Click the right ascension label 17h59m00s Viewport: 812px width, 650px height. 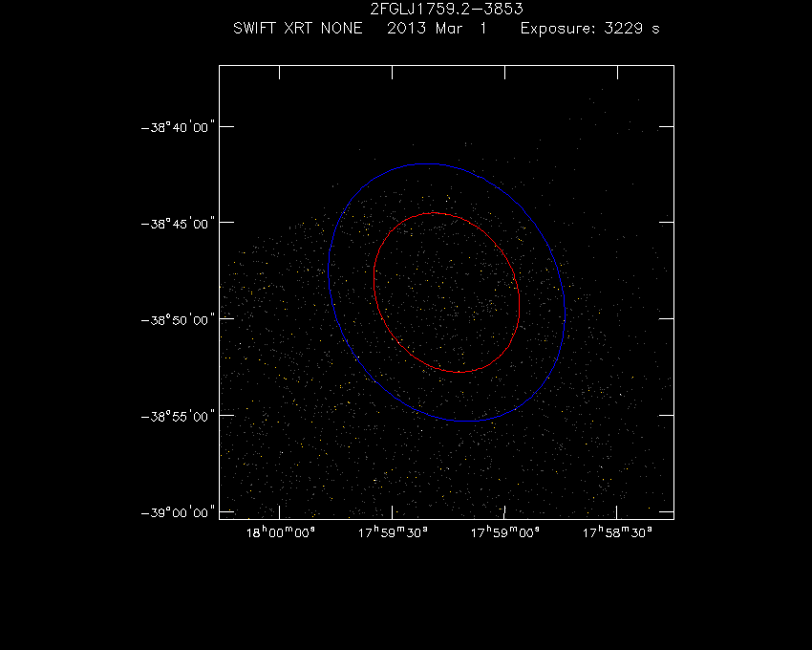(505, 532)
